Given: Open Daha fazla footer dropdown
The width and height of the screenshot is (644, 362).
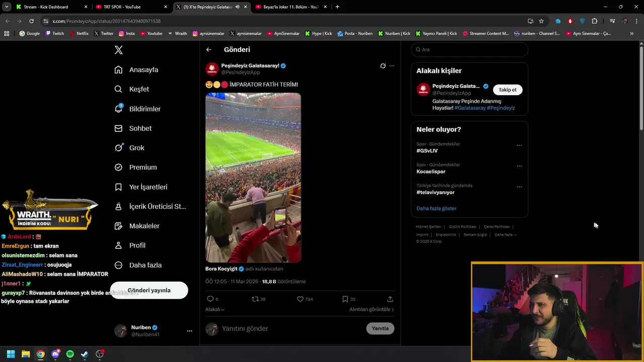Looking at the screenshot, I should pyautogui.click(x=506, y=235).
